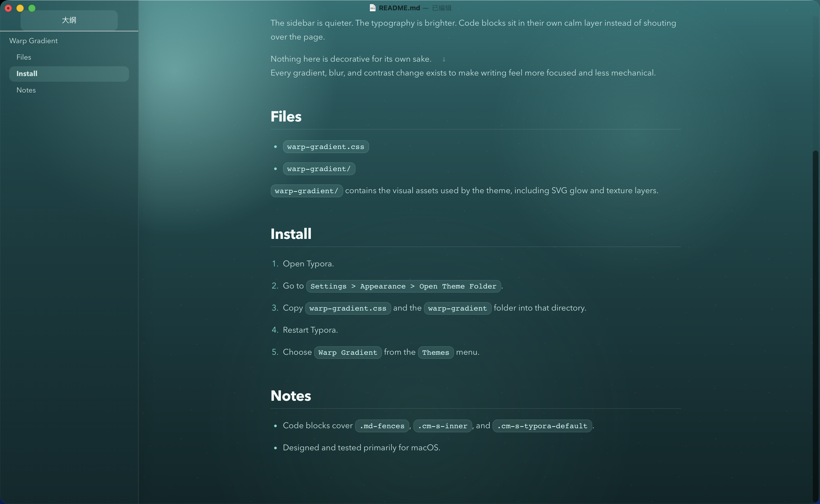Go to Notes in the outline sidebar
The width and height of the screenshot is (820, 504).
click(x=26, y=90)
